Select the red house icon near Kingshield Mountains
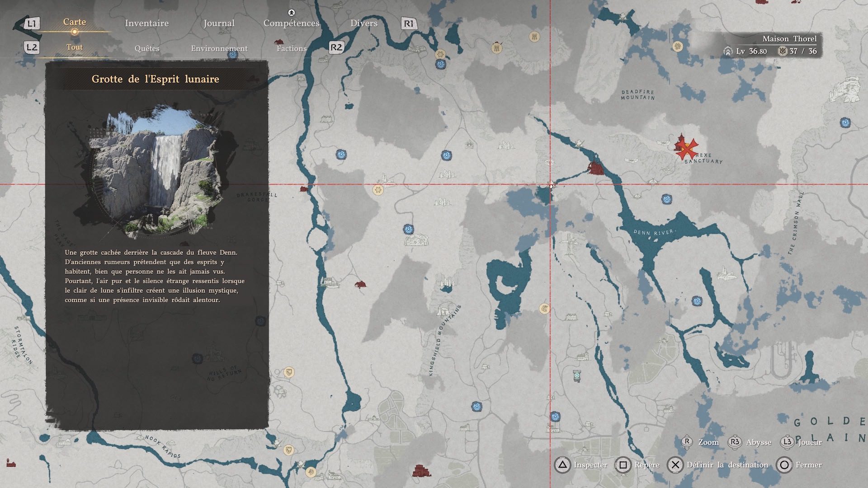 click(360, 284)
